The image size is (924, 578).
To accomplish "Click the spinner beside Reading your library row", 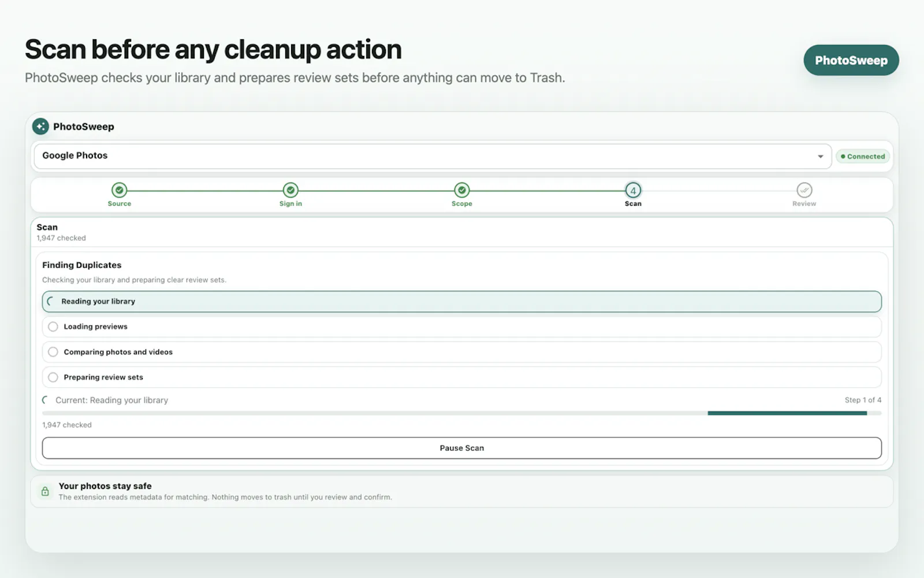I will coord(51,301).
